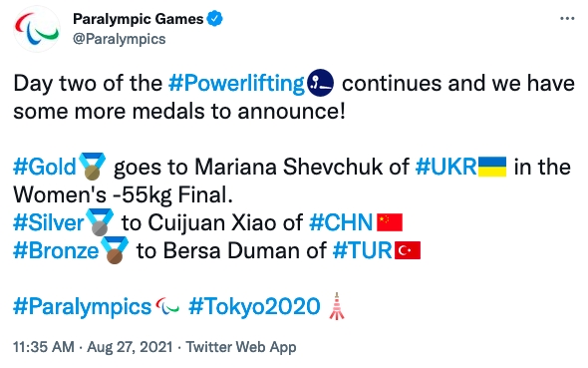Click the bronze medal emoji icon

[115, 250]
